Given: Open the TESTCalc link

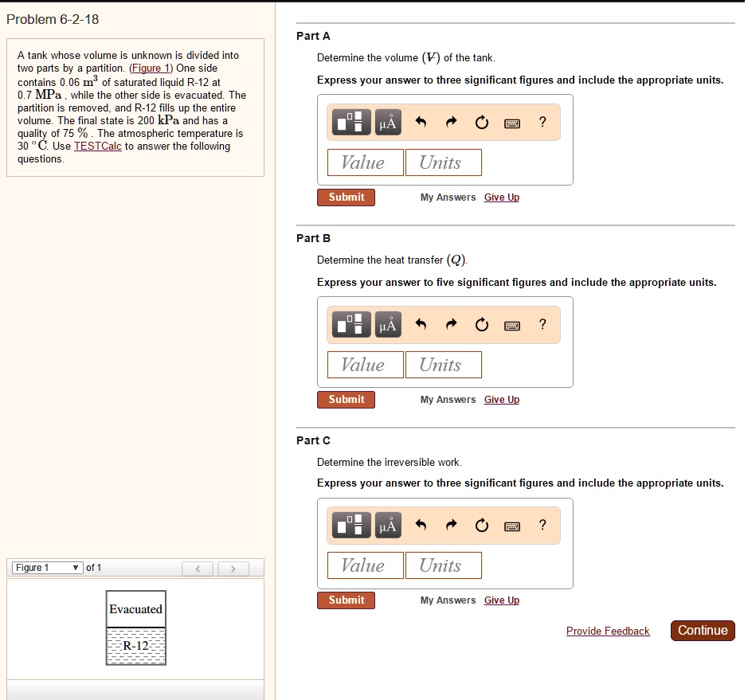Looking at the screenshot, I should 97,146.
